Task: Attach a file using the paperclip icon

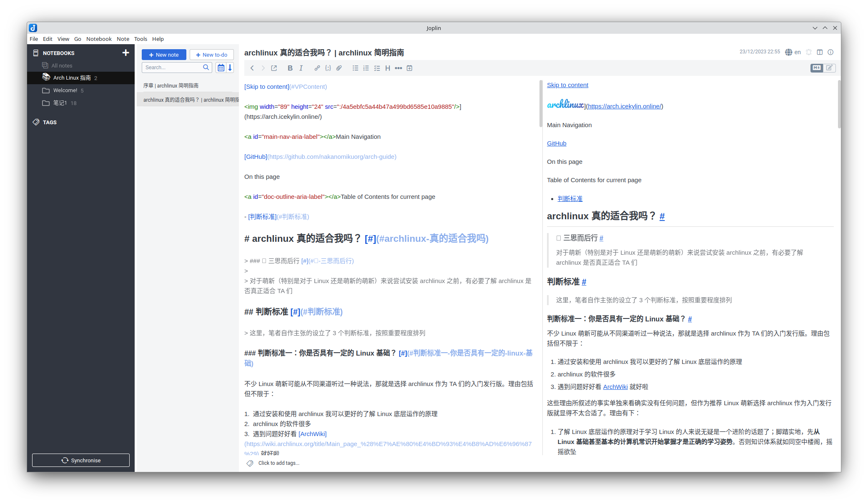Action: pyautogui.click(x=339, y=68)
